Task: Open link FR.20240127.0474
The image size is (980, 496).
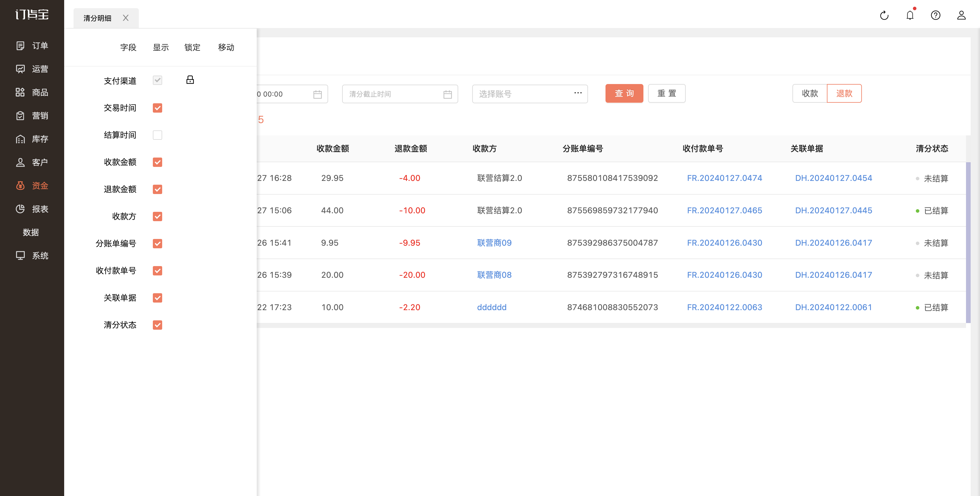Action: point(724,178)
